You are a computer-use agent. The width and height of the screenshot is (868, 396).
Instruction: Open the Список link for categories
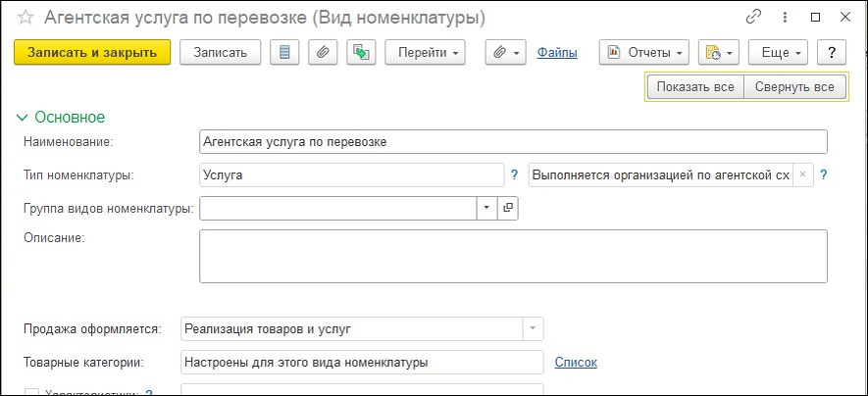click(576, 363)
